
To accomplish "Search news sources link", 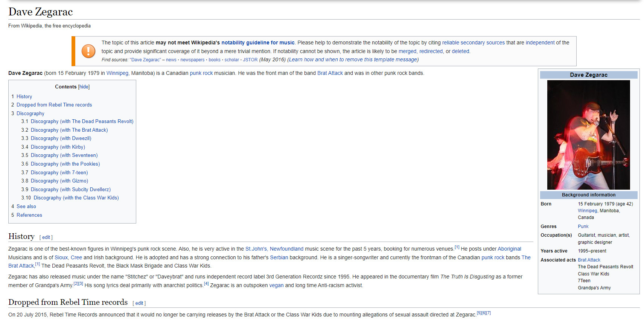I will 171,60.
